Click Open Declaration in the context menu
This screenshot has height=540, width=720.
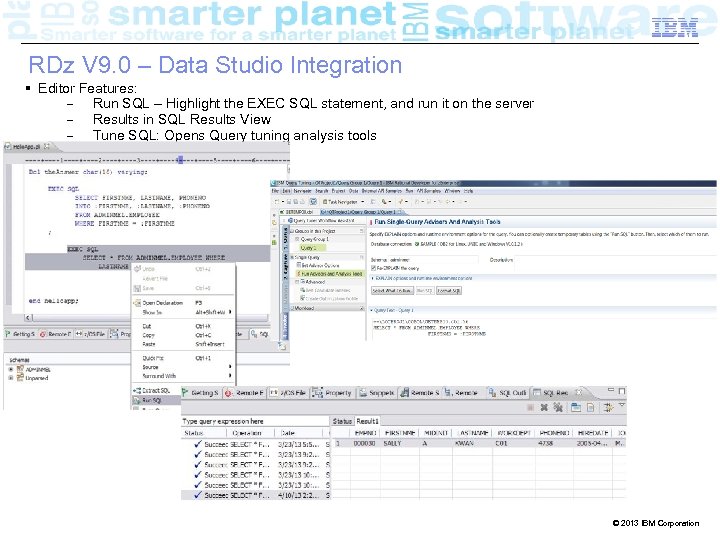click(163, 303)
